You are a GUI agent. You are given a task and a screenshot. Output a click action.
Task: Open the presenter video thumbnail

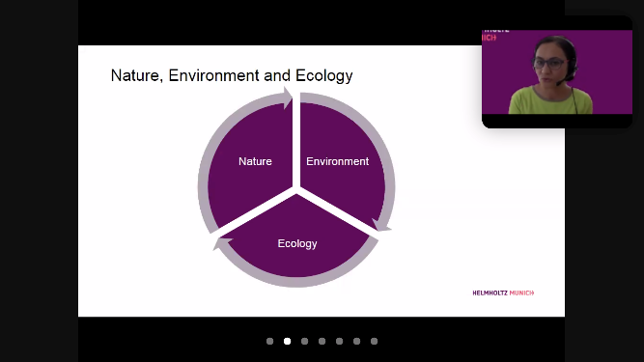click(x=557, y=71)
